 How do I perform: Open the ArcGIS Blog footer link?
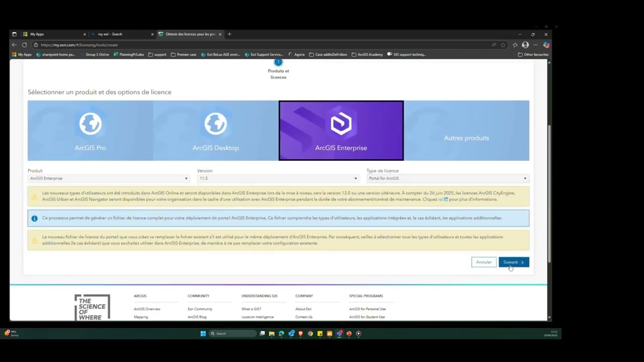click(x=197, y=317)
